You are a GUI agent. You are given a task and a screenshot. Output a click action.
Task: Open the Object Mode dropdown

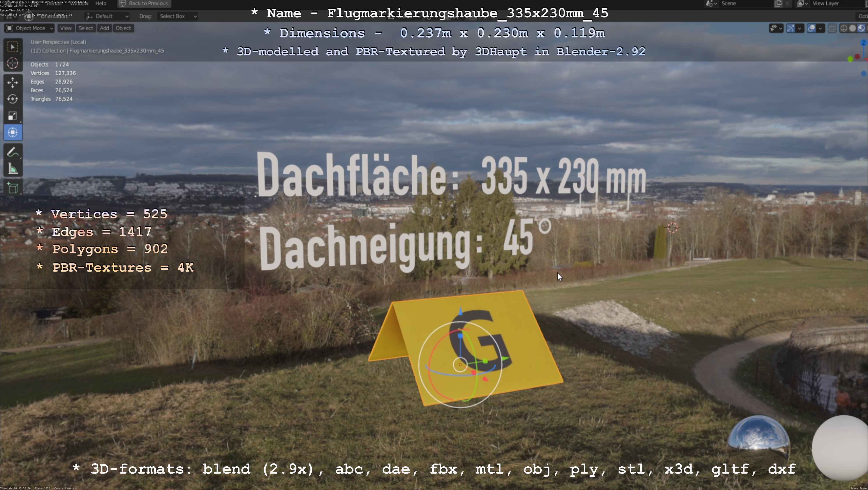click(29, 28)
